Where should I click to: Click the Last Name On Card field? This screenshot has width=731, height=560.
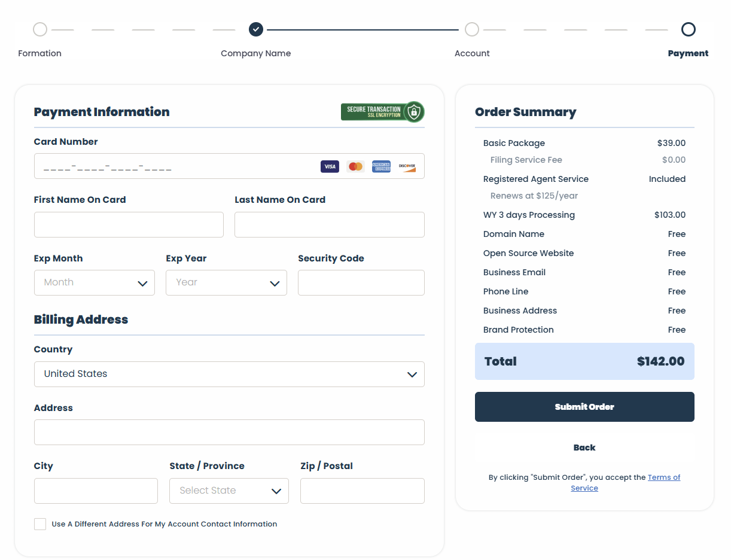click(330, 224)
